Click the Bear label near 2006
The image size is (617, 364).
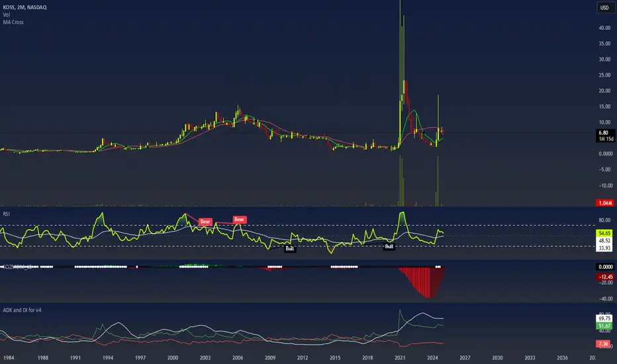[x=239, y=219]
